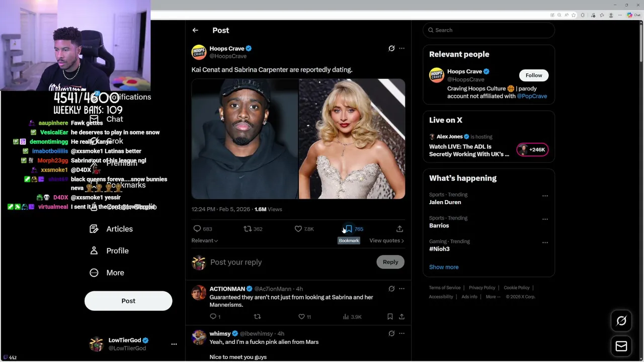View analytics of ACTIONMAN's comment (3.9K)
Viewport: 644px width, 362px height.
click(x=352, y=316)
